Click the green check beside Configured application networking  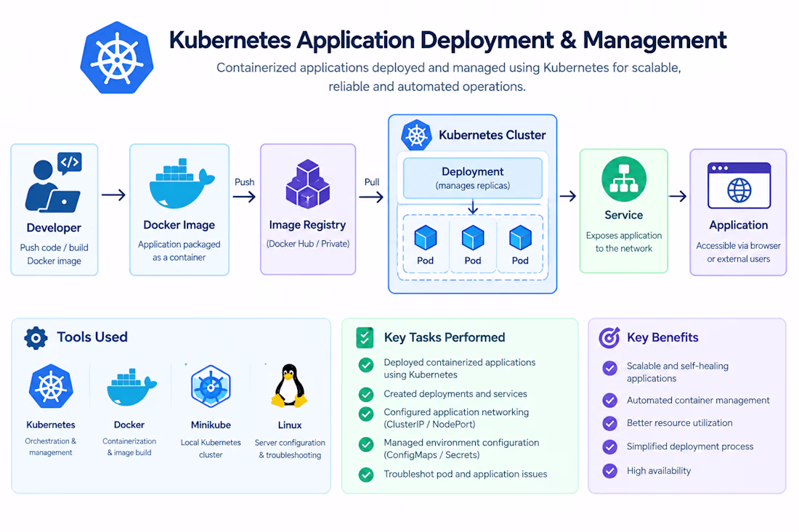(x=366, y=414)
